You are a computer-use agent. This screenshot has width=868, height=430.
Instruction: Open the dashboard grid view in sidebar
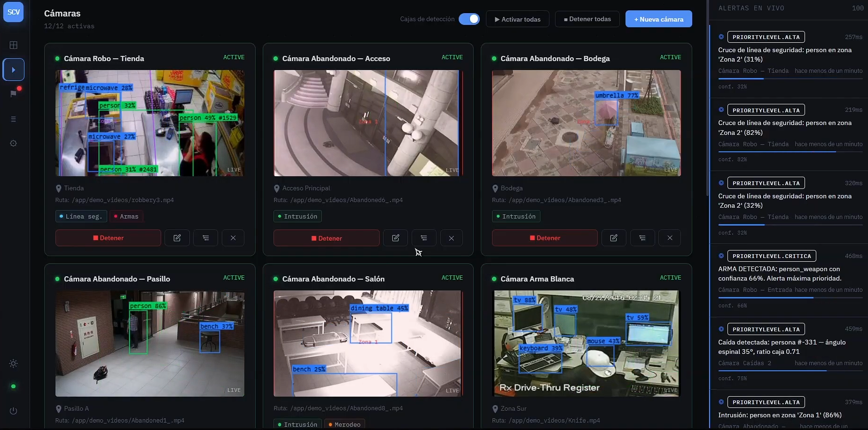(x=14, y=45)
